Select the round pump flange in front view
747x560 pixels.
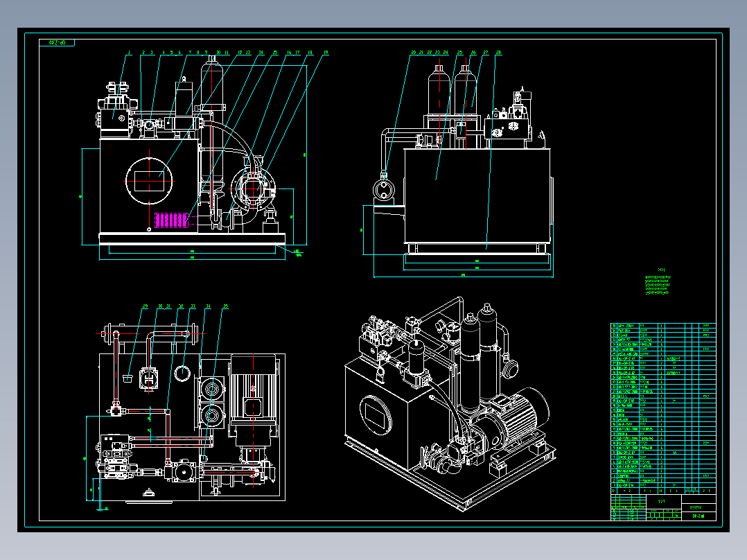pyautogui.click(x=253, y=189)
